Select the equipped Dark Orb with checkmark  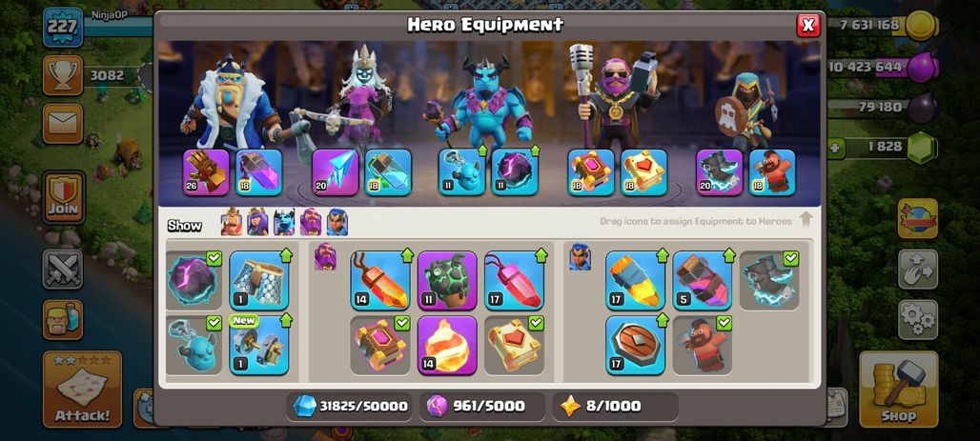tap(194, 280)
